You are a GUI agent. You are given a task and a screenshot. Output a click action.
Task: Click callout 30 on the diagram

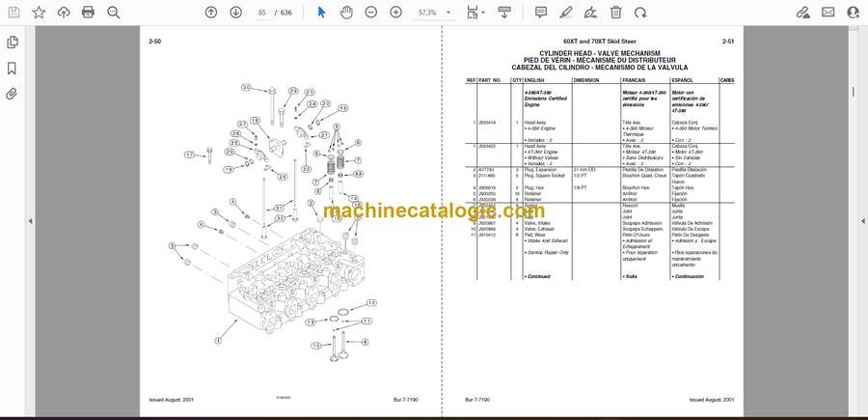click(x=246, y=88)
